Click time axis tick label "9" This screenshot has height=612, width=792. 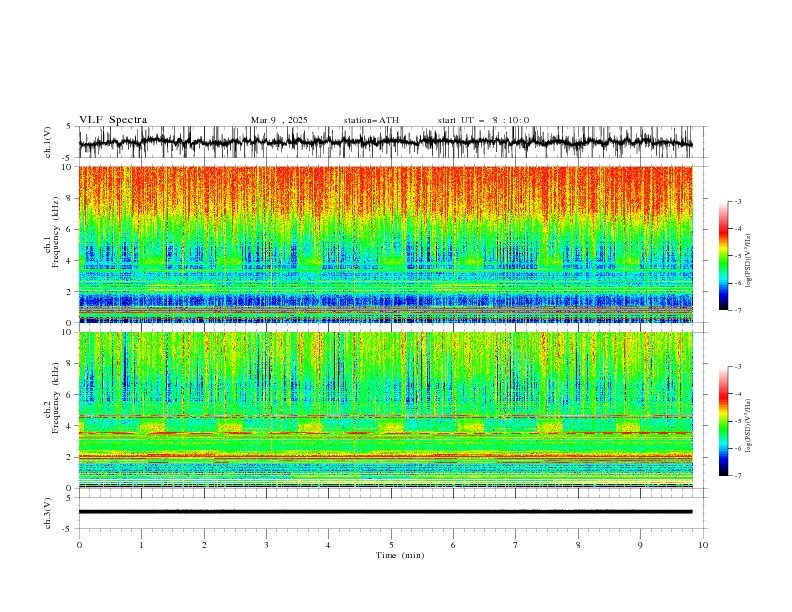[640, 545]
